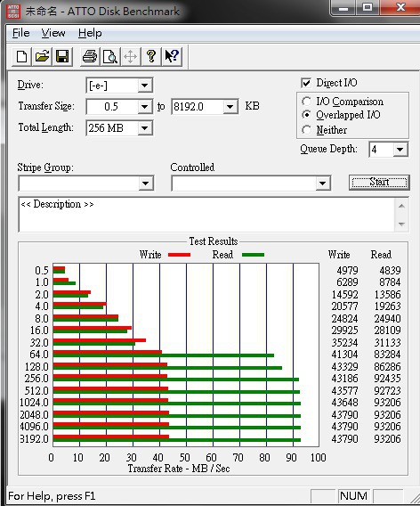Click inside the Description text box
The height and width of the screenshot is (506, 420).
(x=206, y=215)
